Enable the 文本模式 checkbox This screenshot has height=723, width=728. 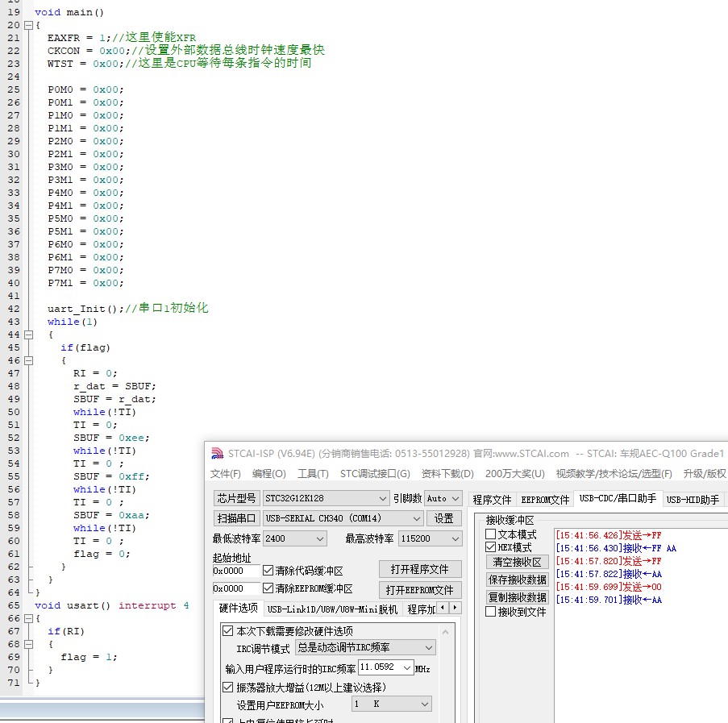click(490, 534)
